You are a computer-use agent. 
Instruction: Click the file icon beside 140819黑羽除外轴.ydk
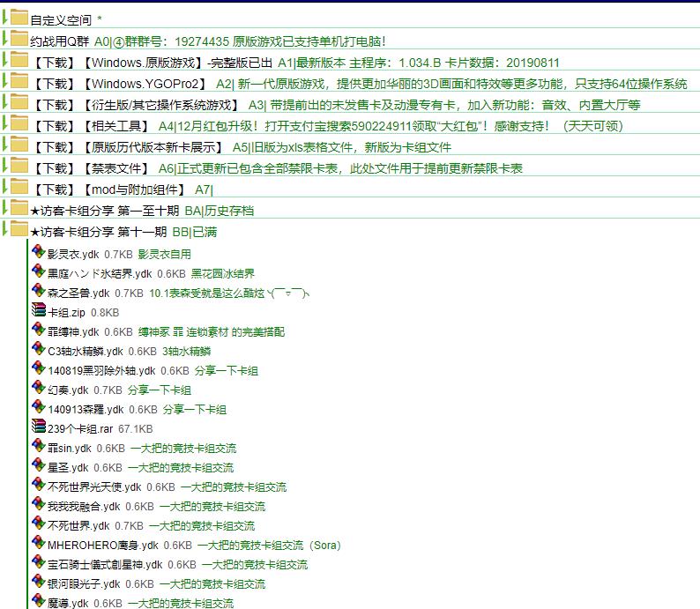click(x=39, y=368)
